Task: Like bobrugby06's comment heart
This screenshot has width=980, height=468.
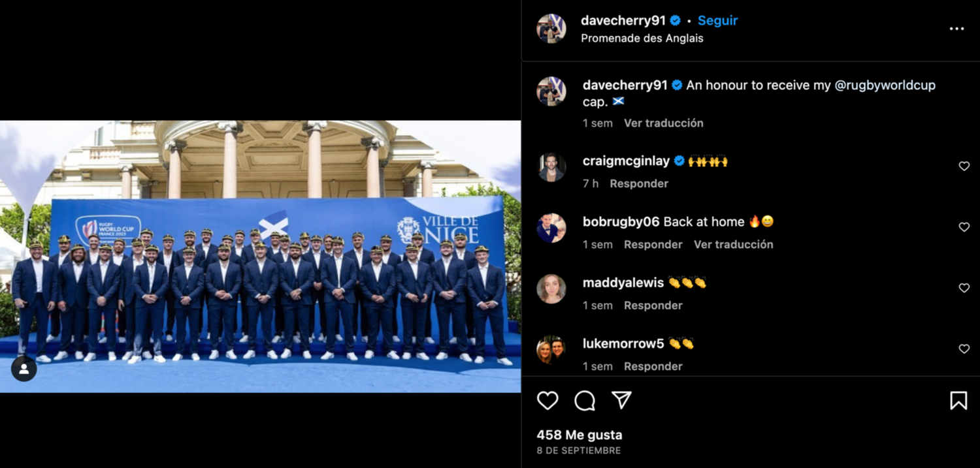Action: point(964,226)
